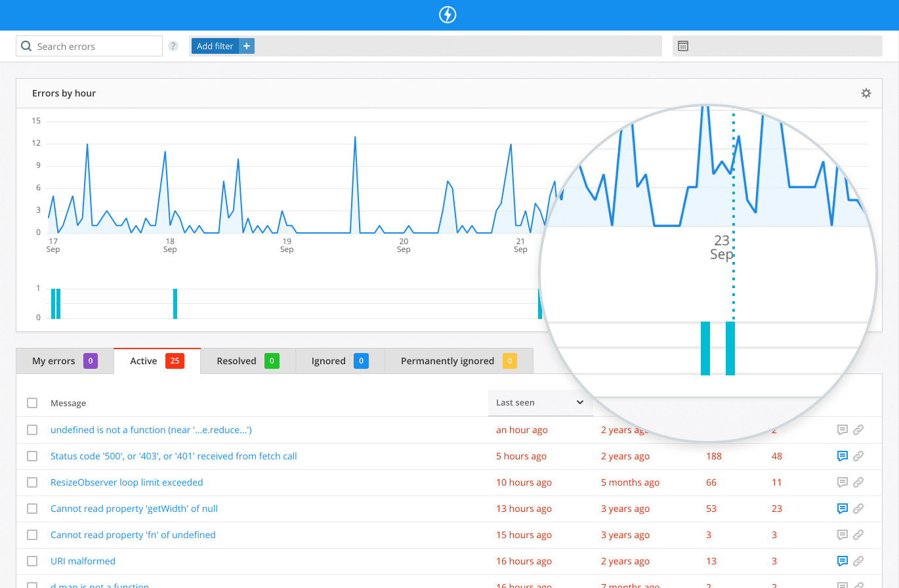Open comments for the 'fn' of undefined error
This screenshot has width=899, height=588.
[843, 535]
